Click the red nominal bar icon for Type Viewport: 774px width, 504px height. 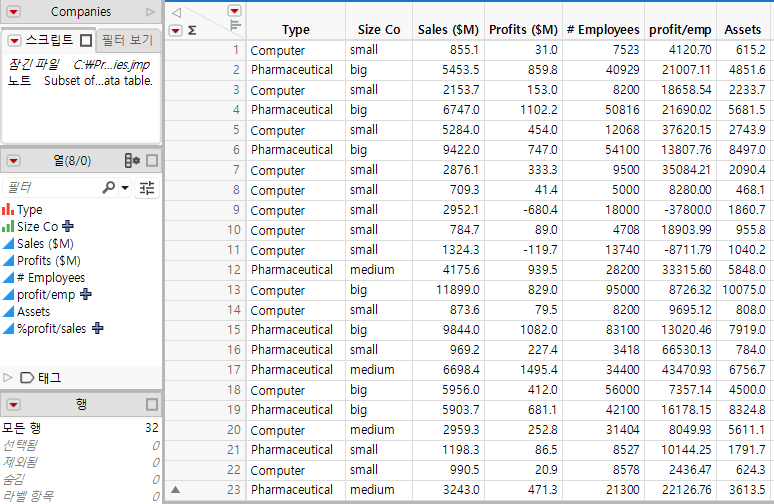pyautogui.click(x=8, y=210)
